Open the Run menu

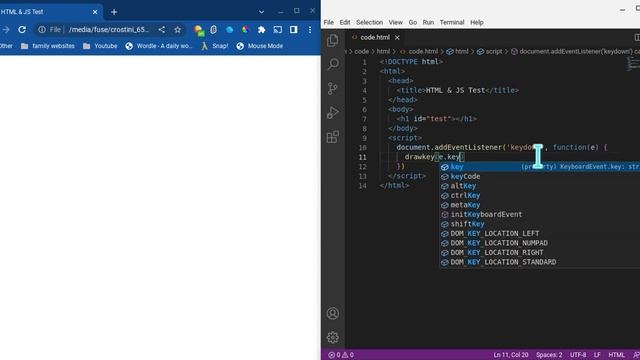coord(428,22)
